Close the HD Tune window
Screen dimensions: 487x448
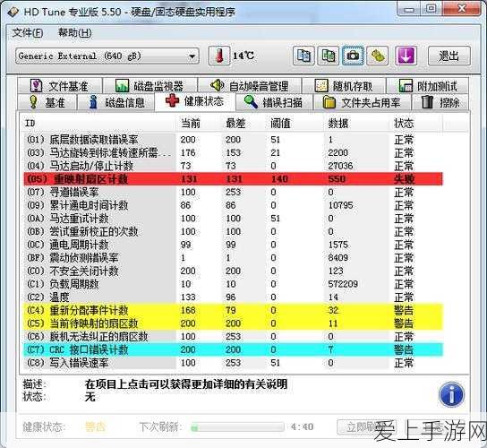tap(462, 8)
